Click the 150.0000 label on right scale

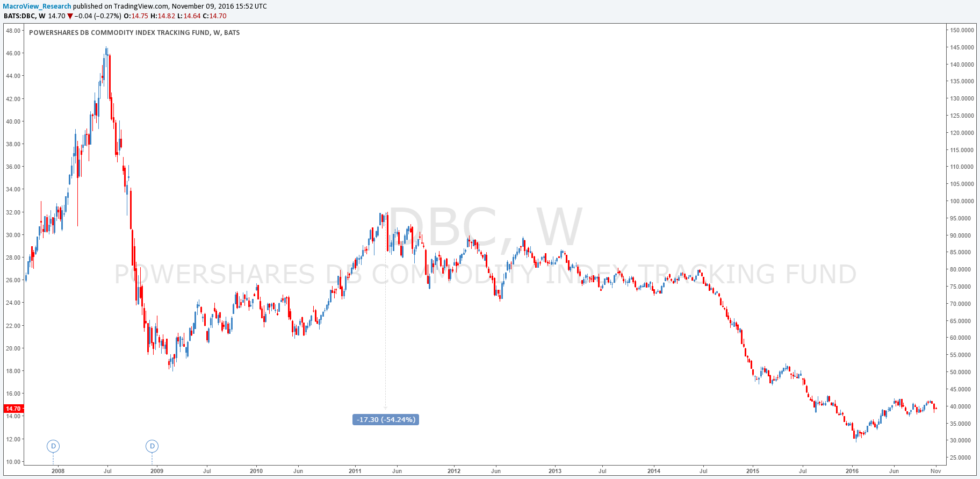(x=962, y=30)
